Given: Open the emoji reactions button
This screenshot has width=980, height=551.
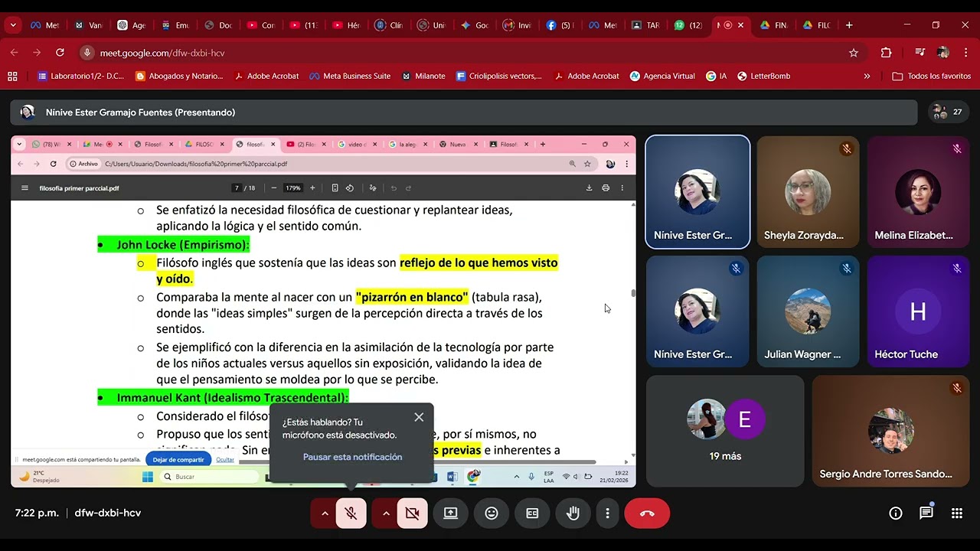Looking at the screenshot, I should coord(492,513).
